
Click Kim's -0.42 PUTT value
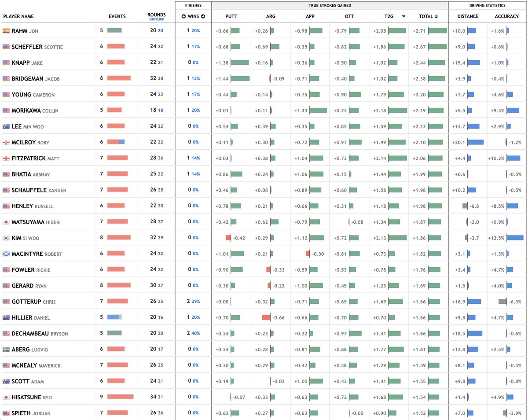(239, 238)
